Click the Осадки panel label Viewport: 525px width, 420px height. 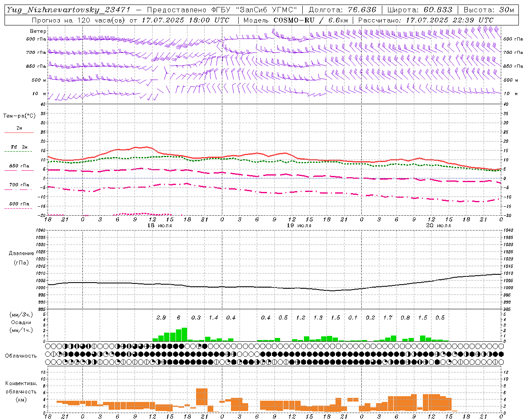point(21,322)
